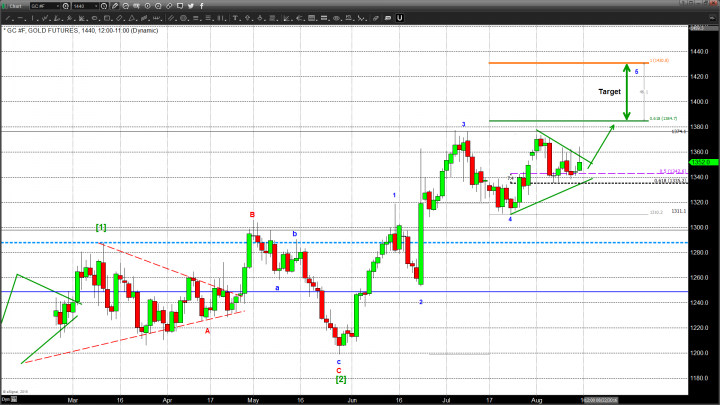Viewport: 720px width, 405px height.
Task: Select the ellipse drawing tool
Action: (94, 18)
